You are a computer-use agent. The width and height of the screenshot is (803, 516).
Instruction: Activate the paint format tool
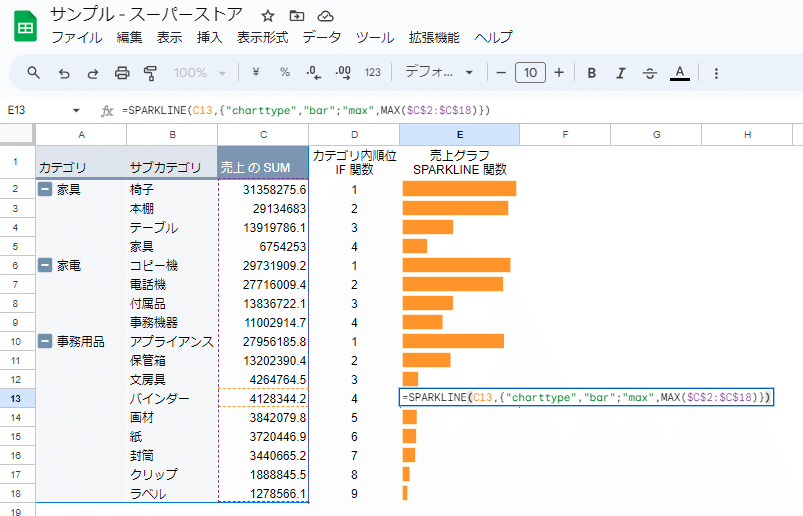pos(150,73)
